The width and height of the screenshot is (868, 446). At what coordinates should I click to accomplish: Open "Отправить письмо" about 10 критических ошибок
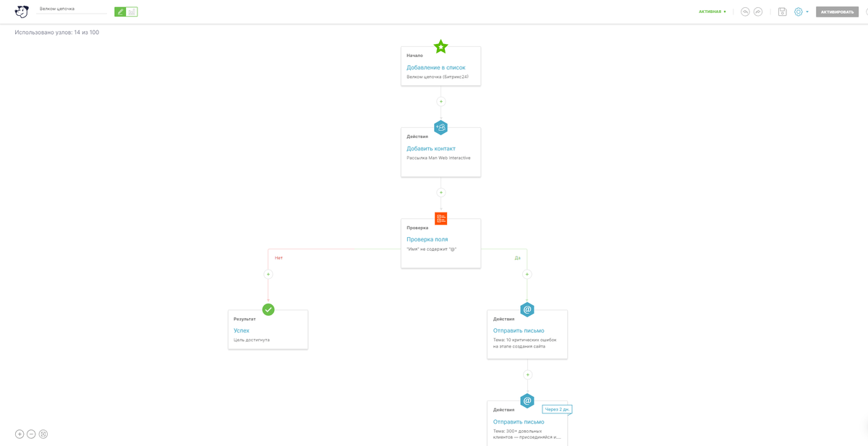pyautogui.click(x=519, y=330)
